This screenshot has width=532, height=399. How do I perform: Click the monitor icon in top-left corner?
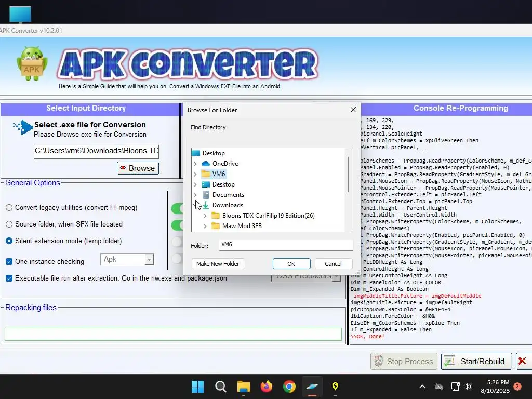click(20, 15)
